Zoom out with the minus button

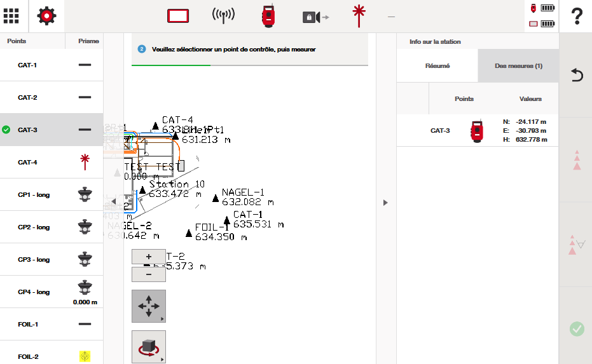[148, 274]
